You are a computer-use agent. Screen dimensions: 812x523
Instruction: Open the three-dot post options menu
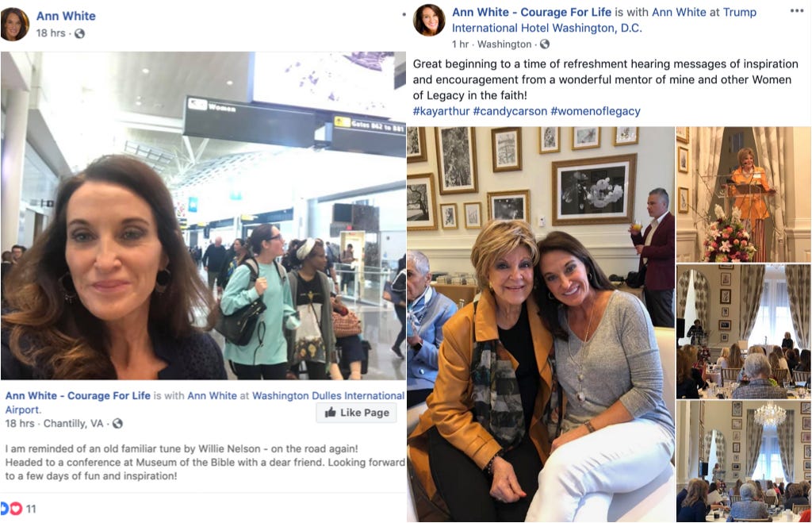tap(797, 11)
